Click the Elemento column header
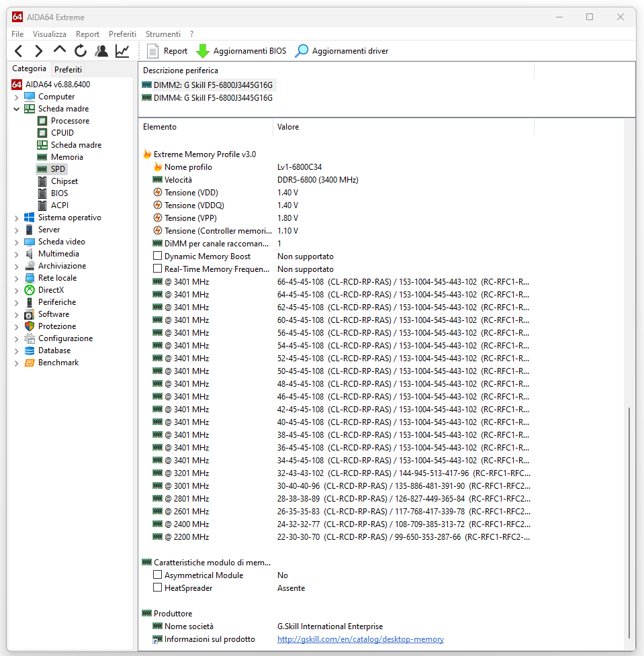Image resolution: width=644 pixels, height=656 pixels. pyautogui.click(x=205, y=127)
